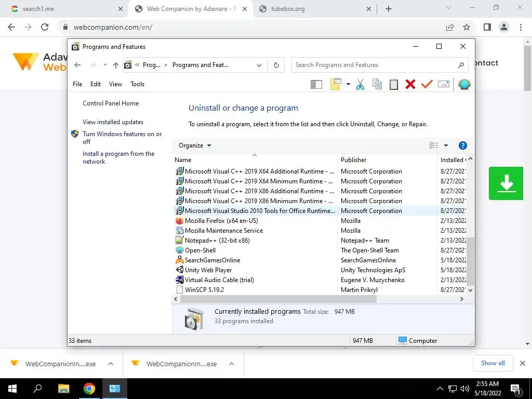Click the taskbar search magnifier

click(x=37, y=388)
